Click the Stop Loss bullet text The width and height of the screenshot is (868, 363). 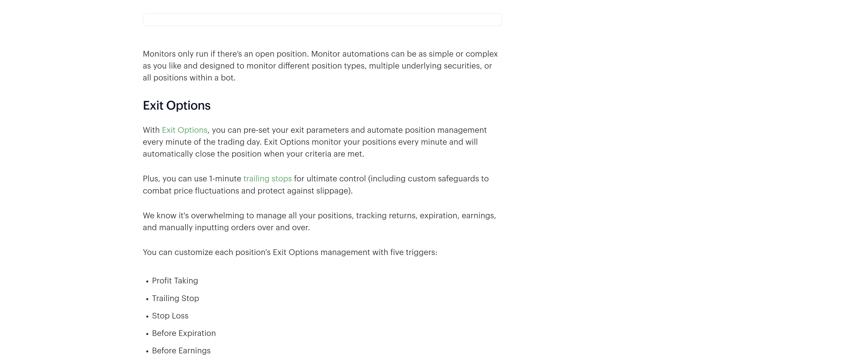click(x=170, y=316)
